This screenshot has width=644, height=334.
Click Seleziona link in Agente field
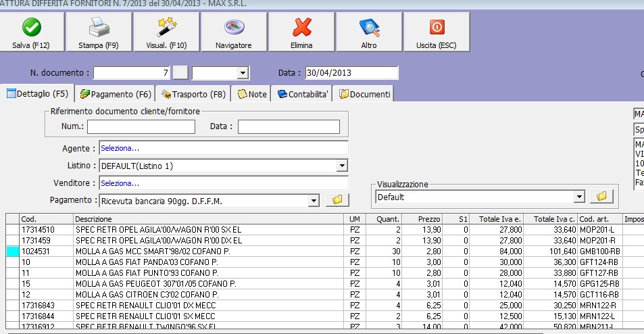[x=120, y=148]
